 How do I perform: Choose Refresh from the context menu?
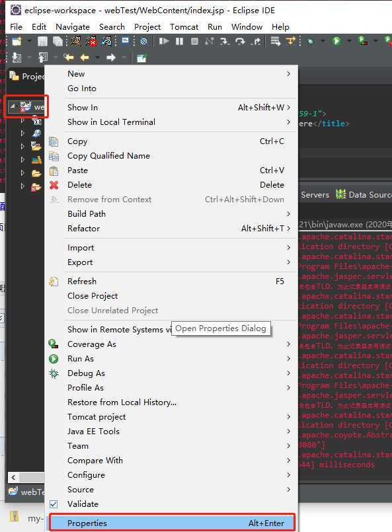(172, 282)
